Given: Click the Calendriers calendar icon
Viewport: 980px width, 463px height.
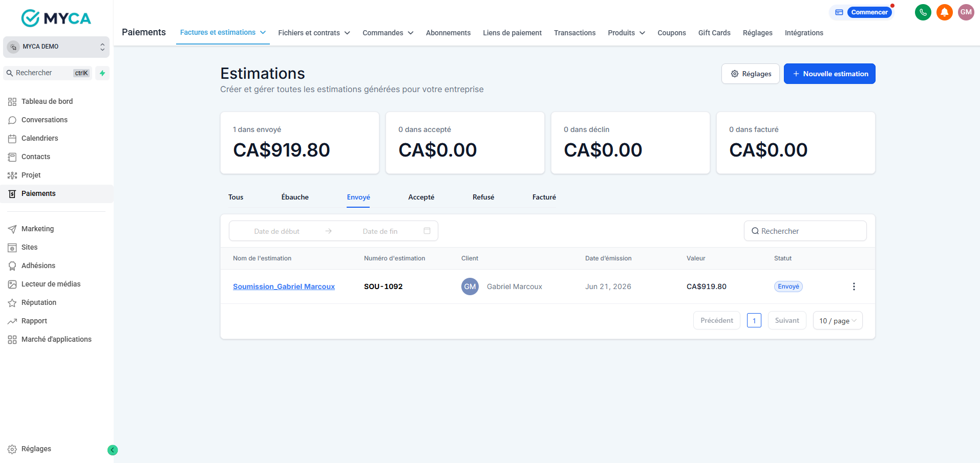Looking at the screenshot, I should click(12, 139).
